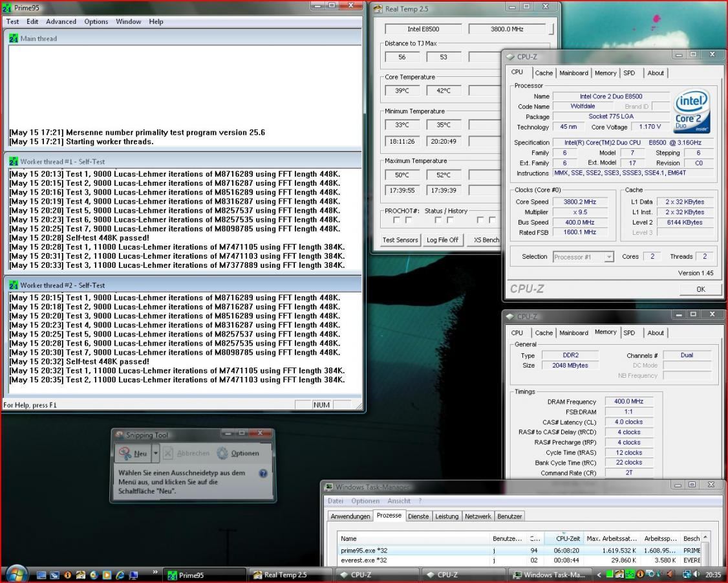Click the orange info quick launch icon
The width and height of the screenshot is (728, 583).
click(x=68, y=575)
